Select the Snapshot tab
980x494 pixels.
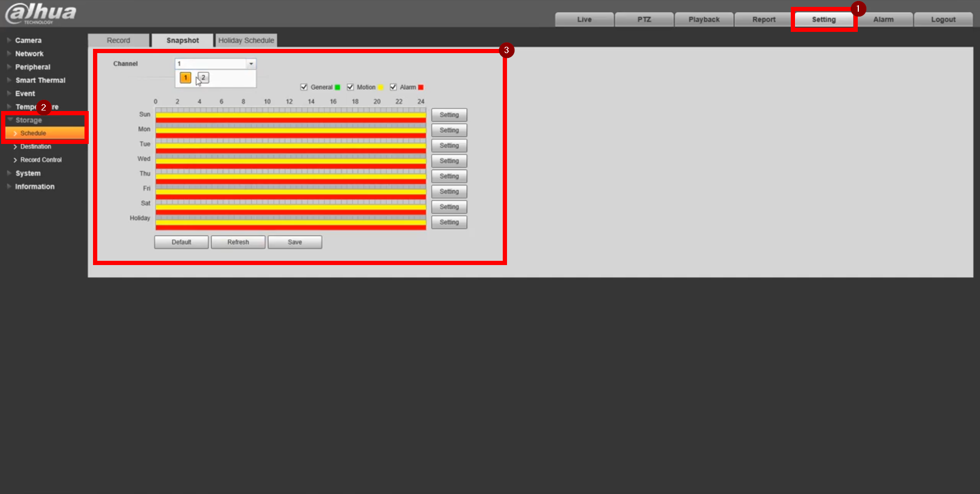[182, 40]
